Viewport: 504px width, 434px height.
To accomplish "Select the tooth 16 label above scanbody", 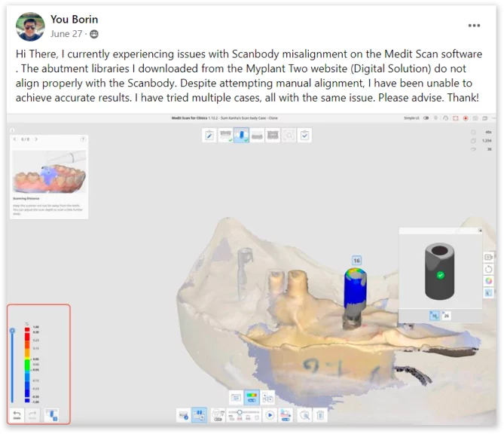I will pos(356,261).
